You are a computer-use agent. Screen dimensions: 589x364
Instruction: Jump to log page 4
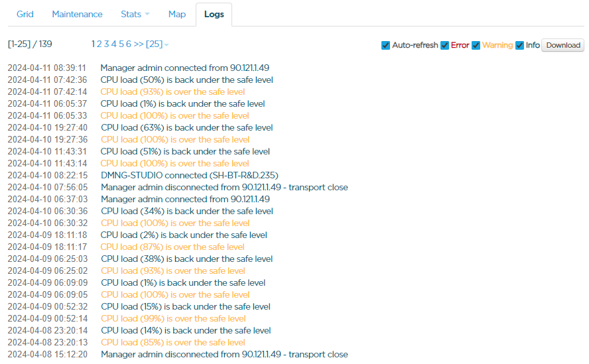(114, 44)
